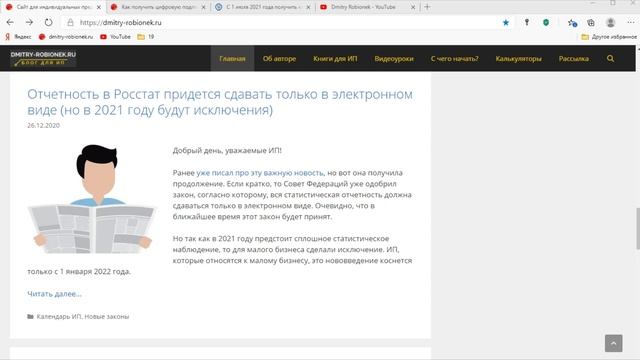Close the third tab about 1 July 2021

coord(308,7)
